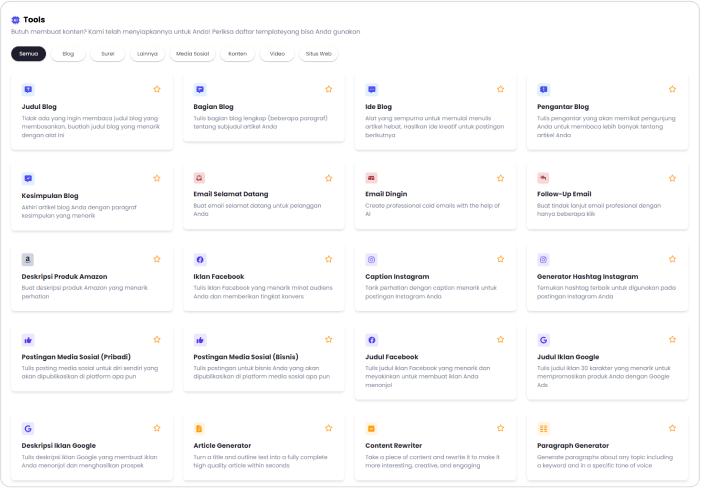Screen dimensions: 701x488
Task: Click the Article Generator icon
Action: click(200, 428)
